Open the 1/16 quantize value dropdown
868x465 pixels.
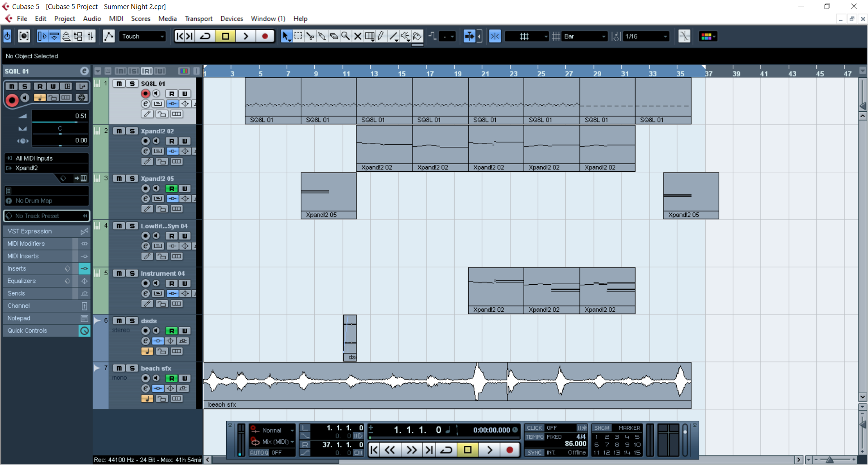pos(646,36)
